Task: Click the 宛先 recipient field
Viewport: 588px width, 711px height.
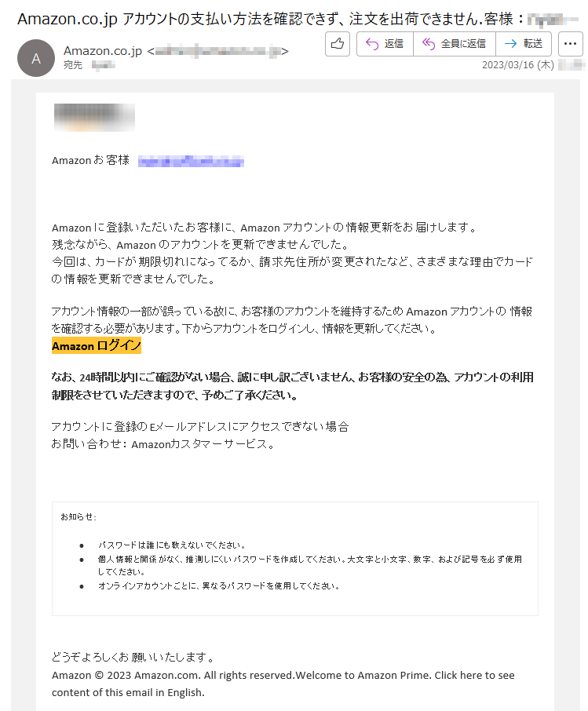Action: point(89,65)
